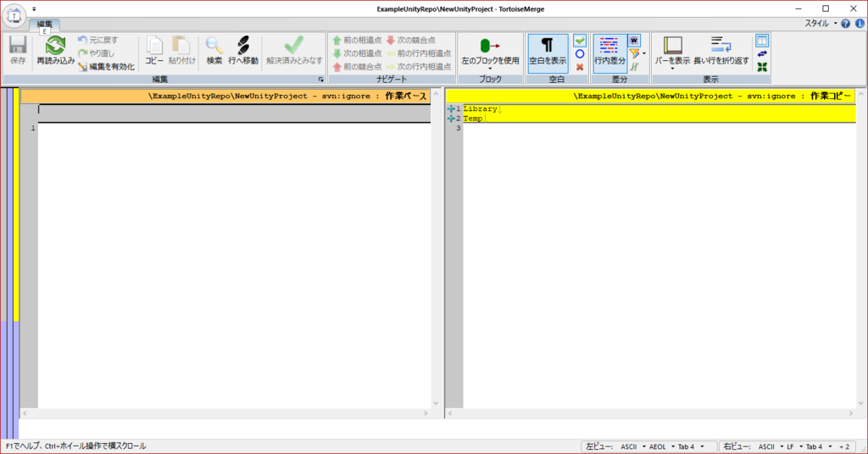
Task: Open the left view Tab 4 dropdown
Action: (691, 447)
